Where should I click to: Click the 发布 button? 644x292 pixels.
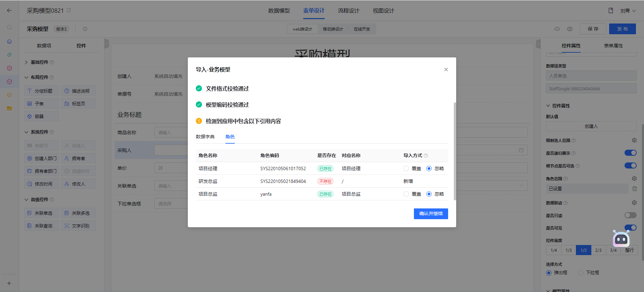[x=622, y=29]
